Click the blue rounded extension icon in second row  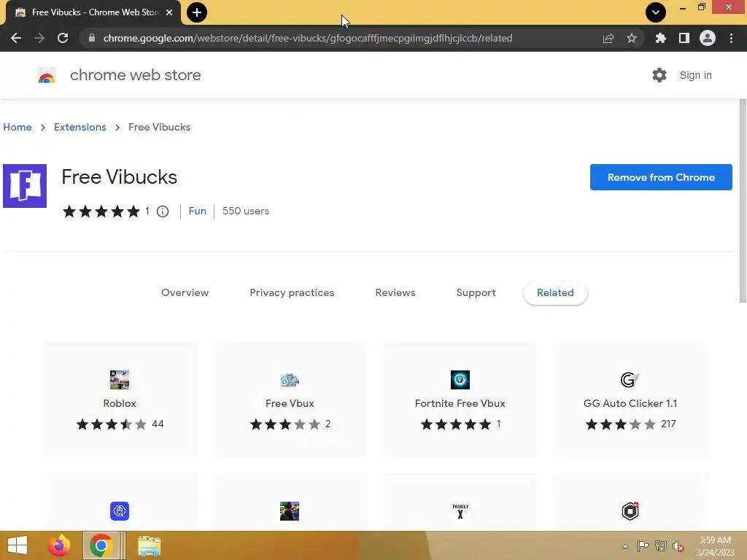(x=120, y=511)
